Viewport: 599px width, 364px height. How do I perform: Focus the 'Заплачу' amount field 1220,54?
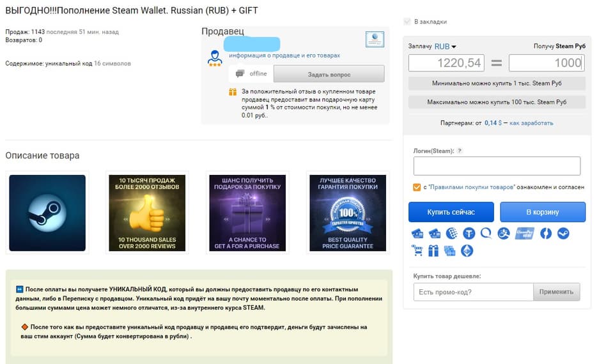(x=446, y=63)
